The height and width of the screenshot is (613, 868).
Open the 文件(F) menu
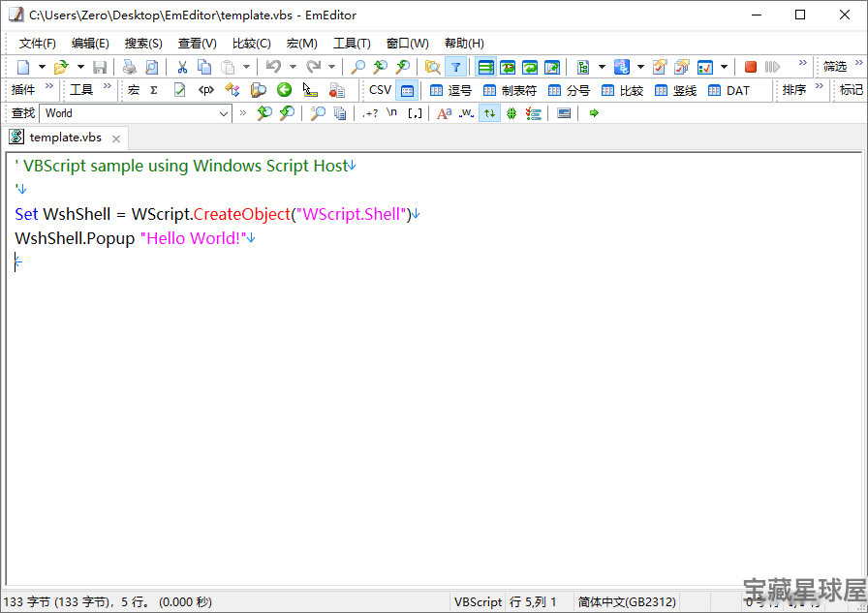coord(37,44)
